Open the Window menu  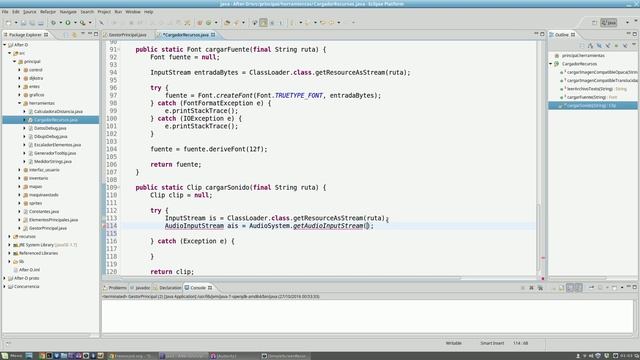[x=133, y=12]
